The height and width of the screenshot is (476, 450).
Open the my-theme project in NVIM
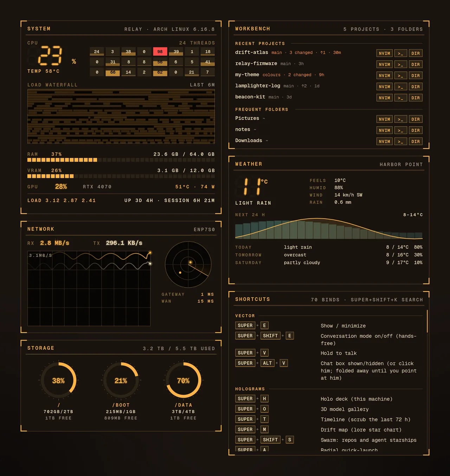click(384, 76)
